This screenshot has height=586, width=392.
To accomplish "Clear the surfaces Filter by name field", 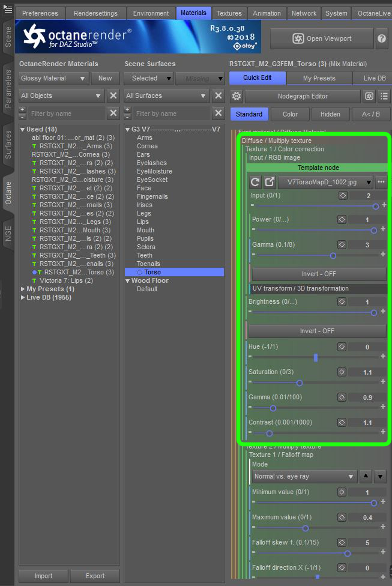I will [219, 113].
